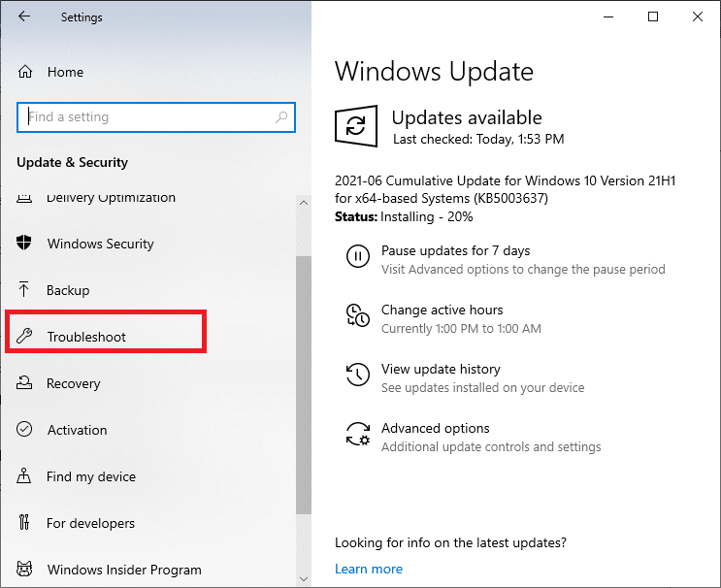Click 'Looking for info on the latest updates?'
The height and width of the screenshot is (588, 721).
coord(450,542)
